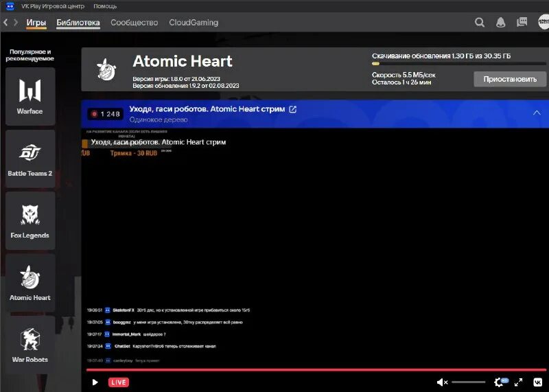Click the Immortal_Mark chat message
Viewport: 549px width, 392px height.
click(126, 334)
